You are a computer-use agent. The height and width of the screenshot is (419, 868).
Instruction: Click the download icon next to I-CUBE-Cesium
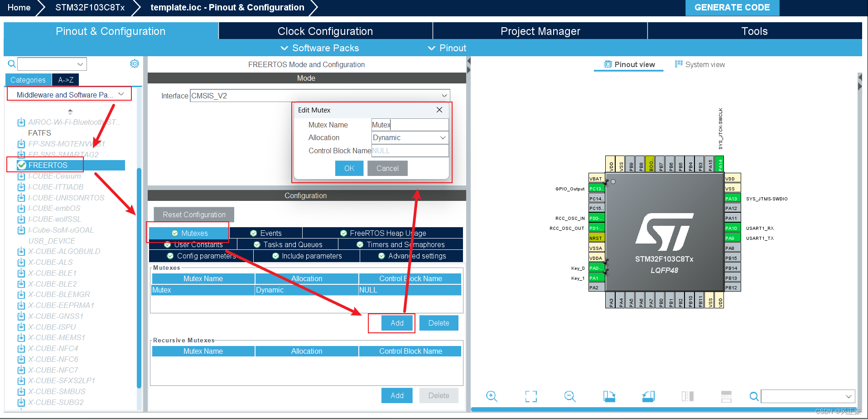click(21, 176)
